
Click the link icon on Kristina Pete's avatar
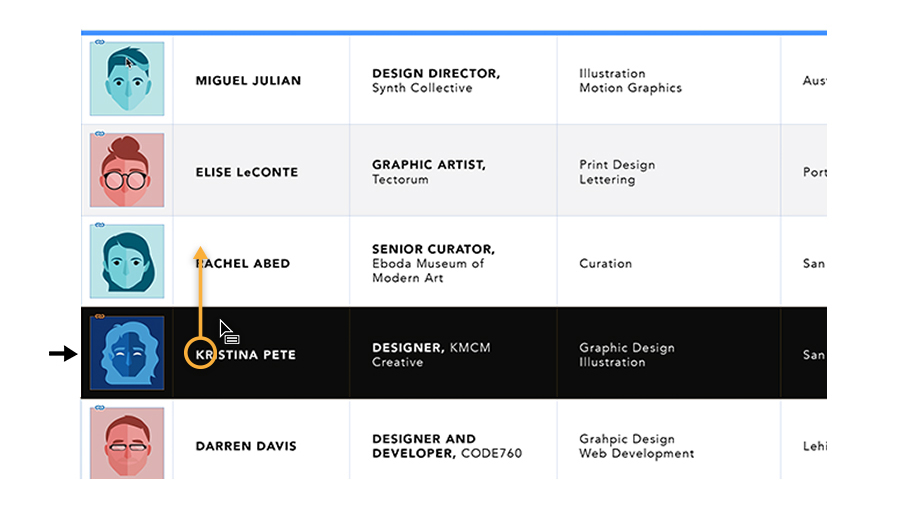[x=99, y=316]
